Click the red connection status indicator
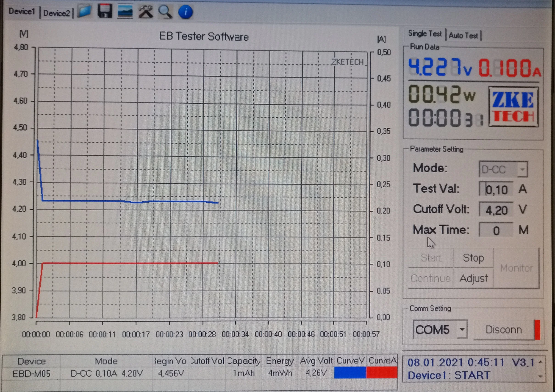Screen dimensions: 555x392 tap(537, 330)
